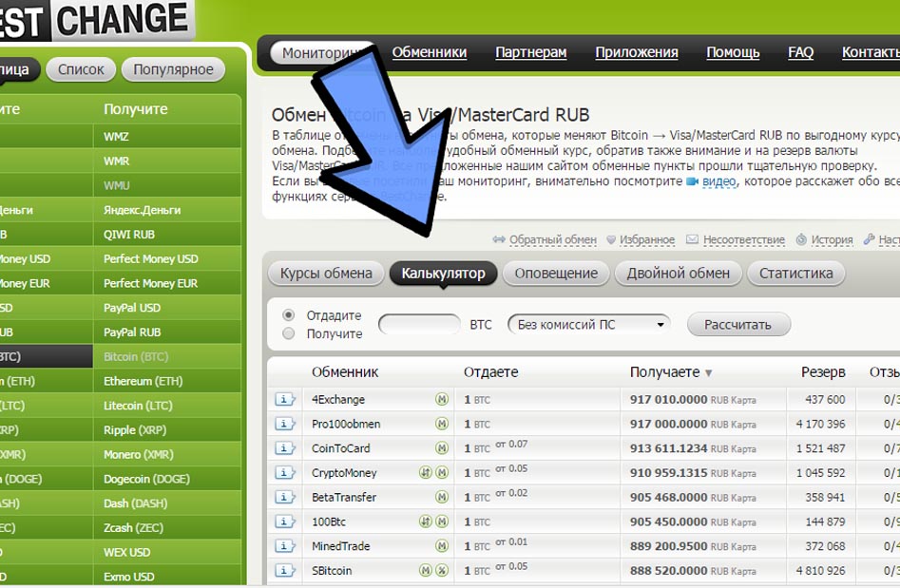This screenshot has height=588, width=900.
Task: Click the Обратный обмен link
Action: (553, 239)
